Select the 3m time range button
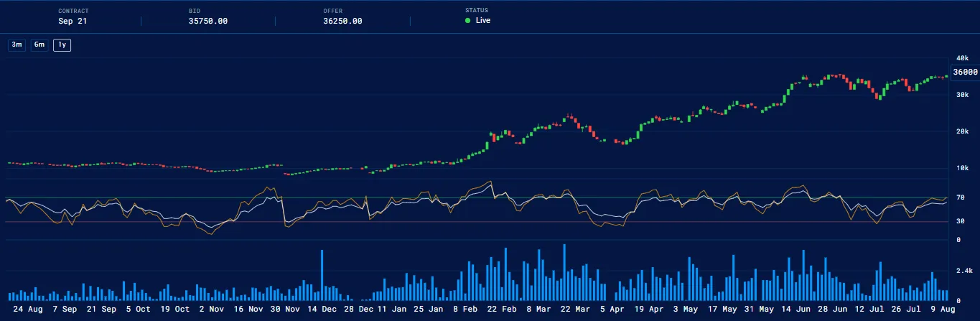980x321 pixels. coord(17,45)
